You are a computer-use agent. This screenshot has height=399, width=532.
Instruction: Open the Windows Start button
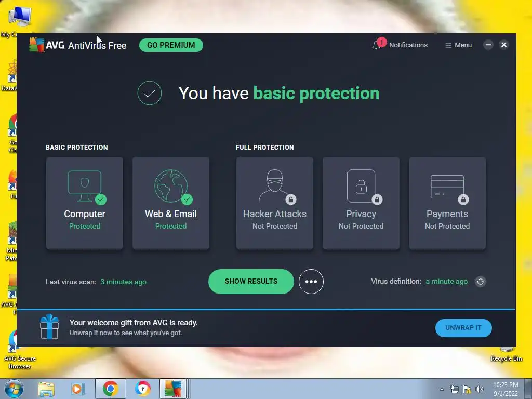(14, 389)
